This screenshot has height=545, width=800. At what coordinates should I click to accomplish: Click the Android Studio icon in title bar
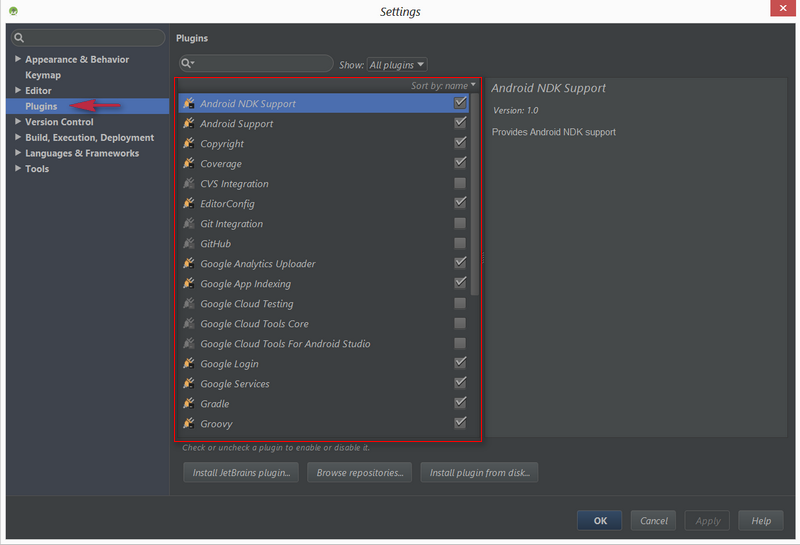click(x=13, y=11)
